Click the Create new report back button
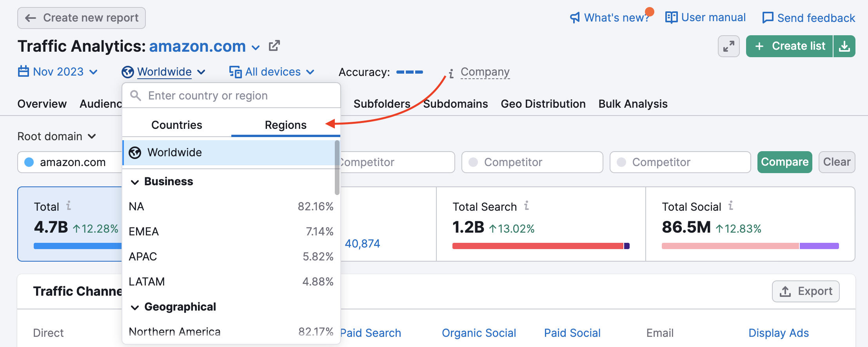Viewport: 868px width, 347px height. click(82, 18)
